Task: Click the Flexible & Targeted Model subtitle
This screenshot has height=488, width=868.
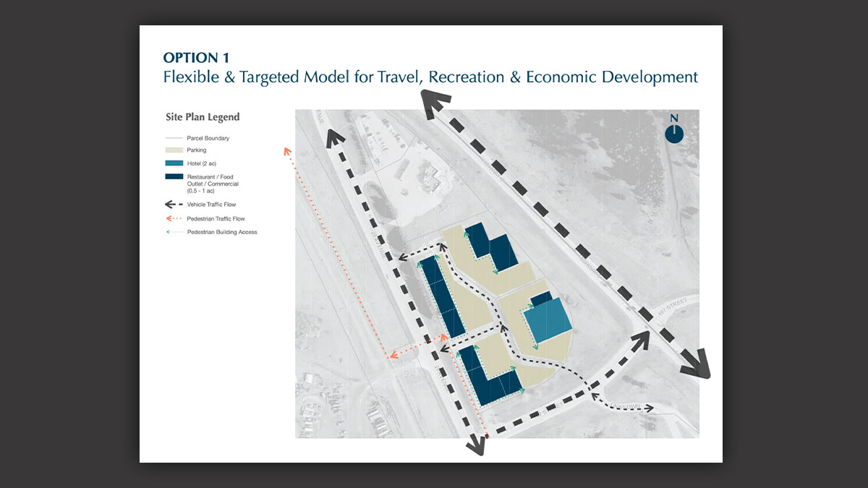Action: (430, 77)
